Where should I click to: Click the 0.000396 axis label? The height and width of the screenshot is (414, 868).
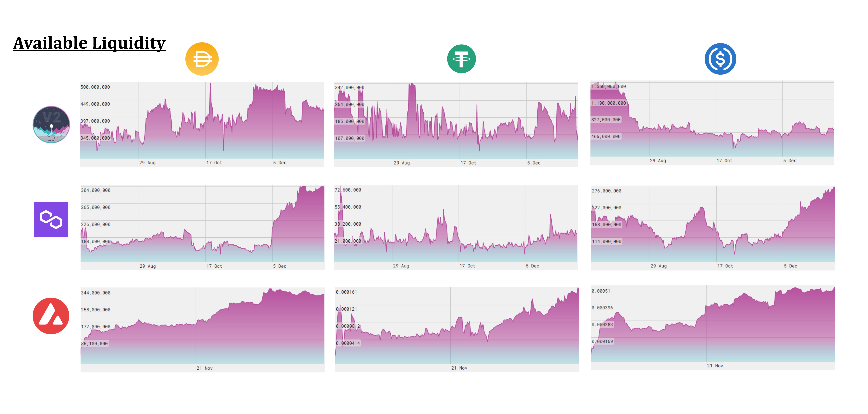tap(602, 308)
